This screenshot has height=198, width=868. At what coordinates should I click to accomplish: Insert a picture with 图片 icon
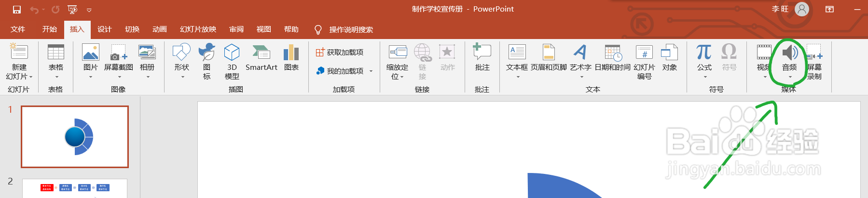click(90, 52)
